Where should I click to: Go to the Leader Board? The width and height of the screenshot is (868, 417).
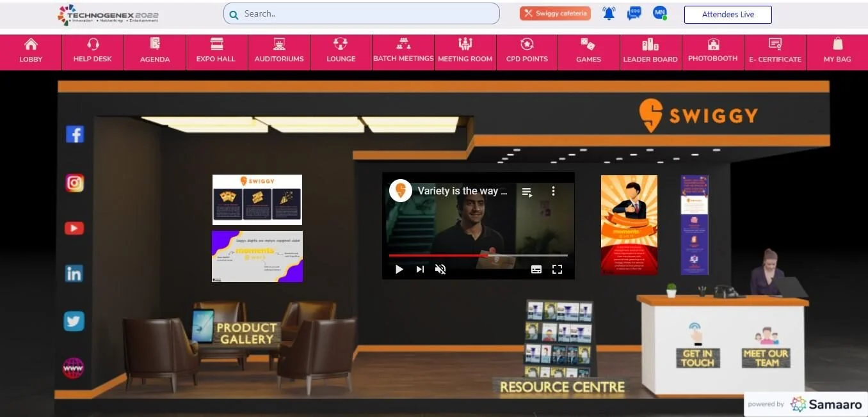(x=650, y=51)
